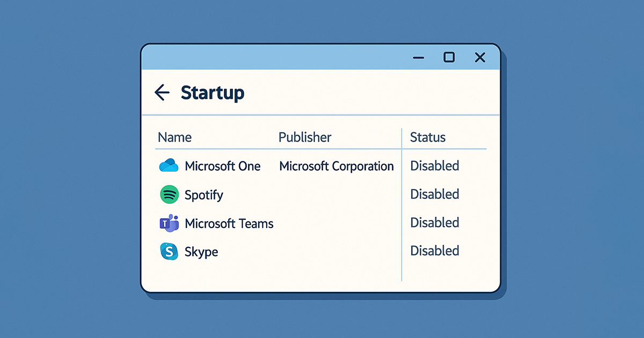The width and height of the screenshot is (644, 338).
Task: Click Disabled status for Microsoft Teams
Action: (435, 223)
